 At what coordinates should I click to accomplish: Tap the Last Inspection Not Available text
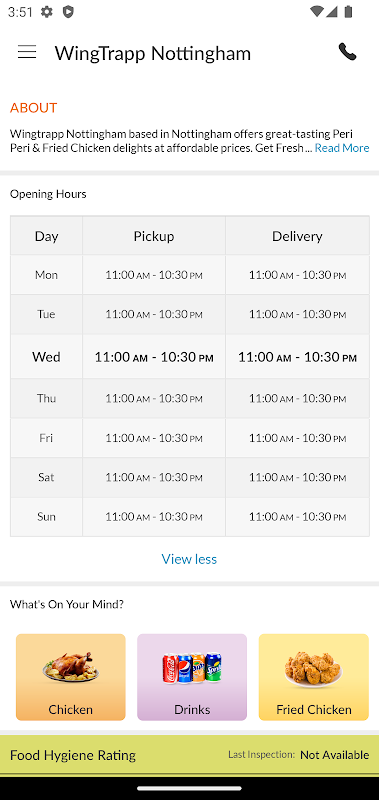click(298, 755)
